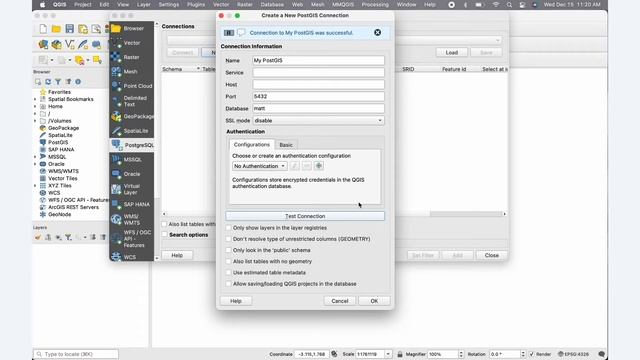Select the SAP HANA source type

click(132, 204)
